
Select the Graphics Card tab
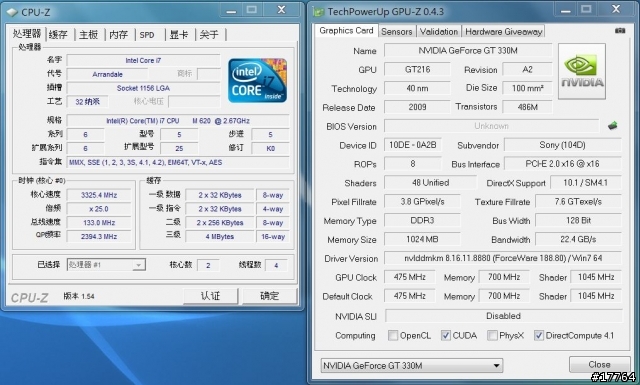coord(346,31)
